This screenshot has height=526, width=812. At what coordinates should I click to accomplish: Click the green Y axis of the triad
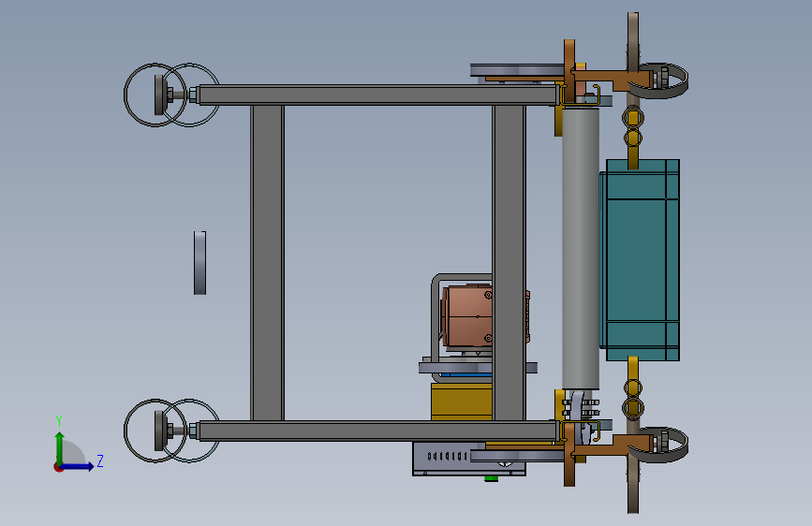click(60, 447)
